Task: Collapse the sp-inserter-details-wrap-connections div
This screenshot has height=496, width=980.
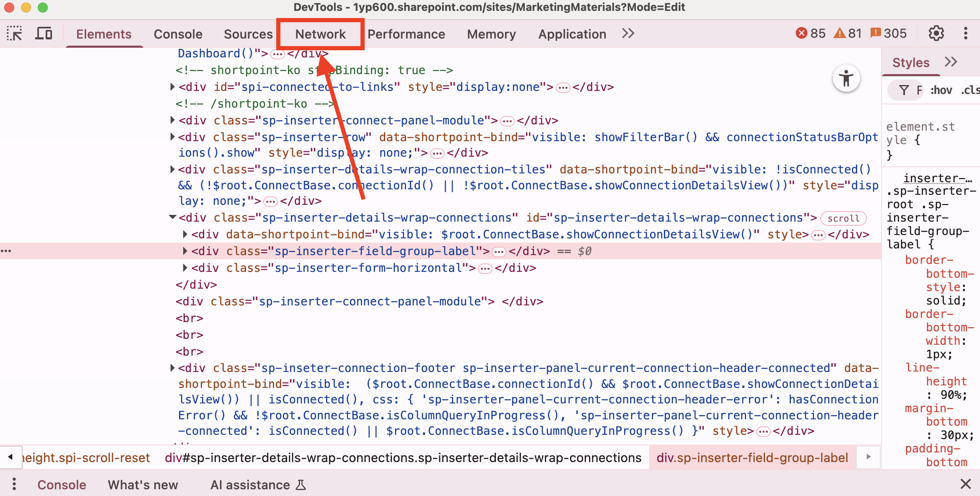Action: tap(172, 217)
